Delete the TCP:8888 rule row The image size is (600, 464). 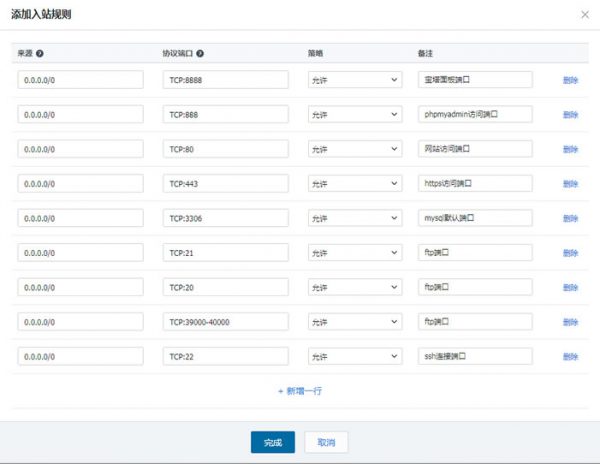tap(570, 80)
